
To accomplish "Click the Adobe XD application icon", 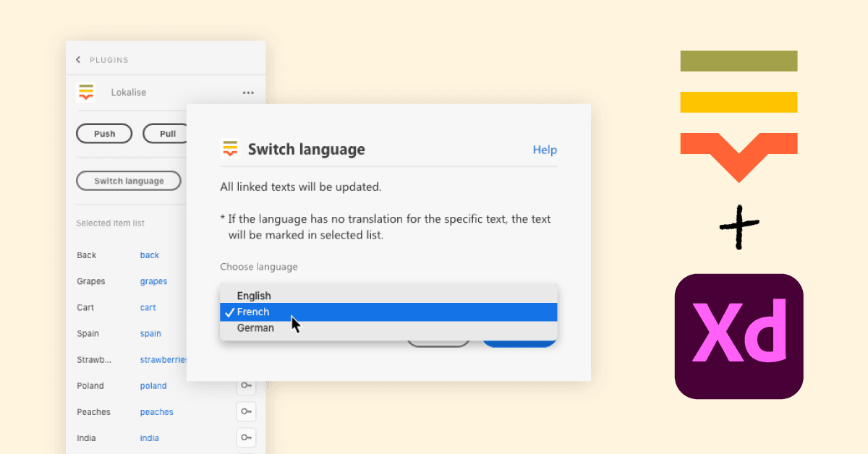I will (x=739, y=336).
